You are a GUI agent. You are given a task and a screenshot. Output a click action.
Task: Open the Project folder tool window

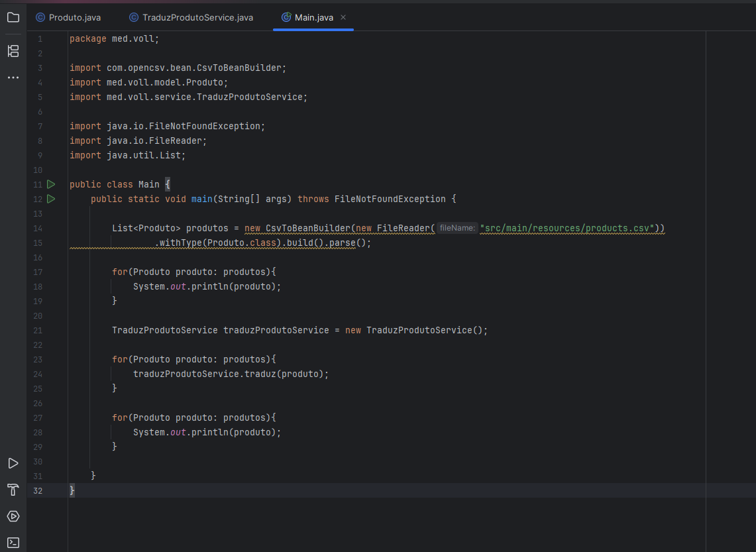click(x=13, y=18)
